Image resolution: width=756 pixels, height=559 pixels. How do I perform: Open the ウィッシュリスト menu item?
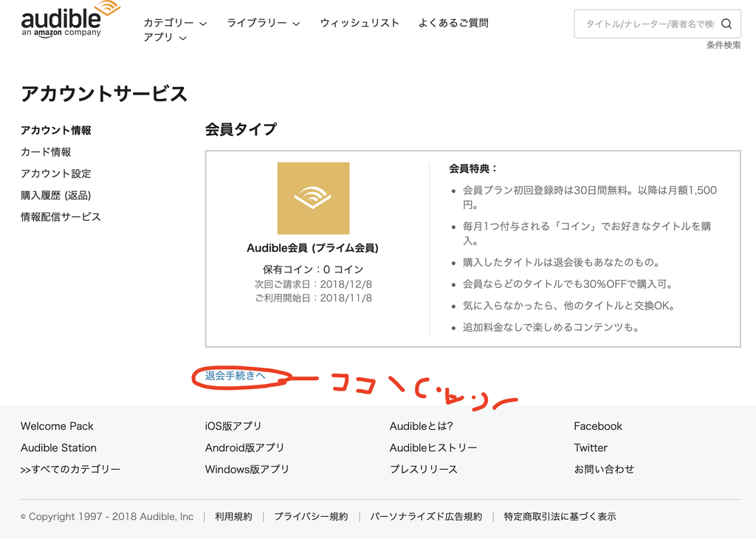360,23
